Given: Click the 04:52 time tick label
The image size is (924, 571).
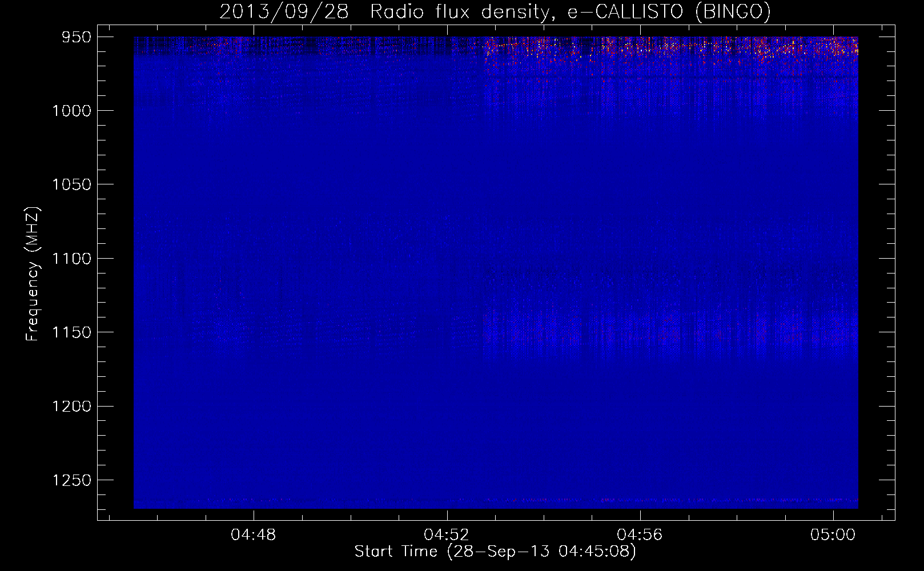Looking at the screenshot, I should tap(447, 534).
